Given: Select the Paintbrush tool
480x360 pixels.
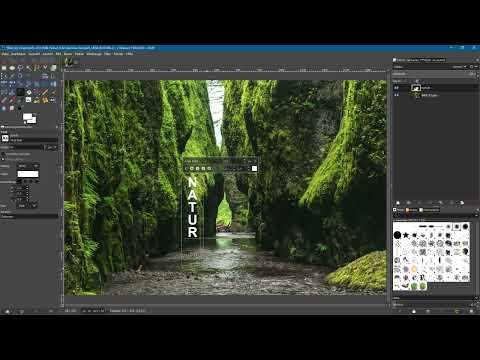Looking at the screenshot, I should pos(53,92).
